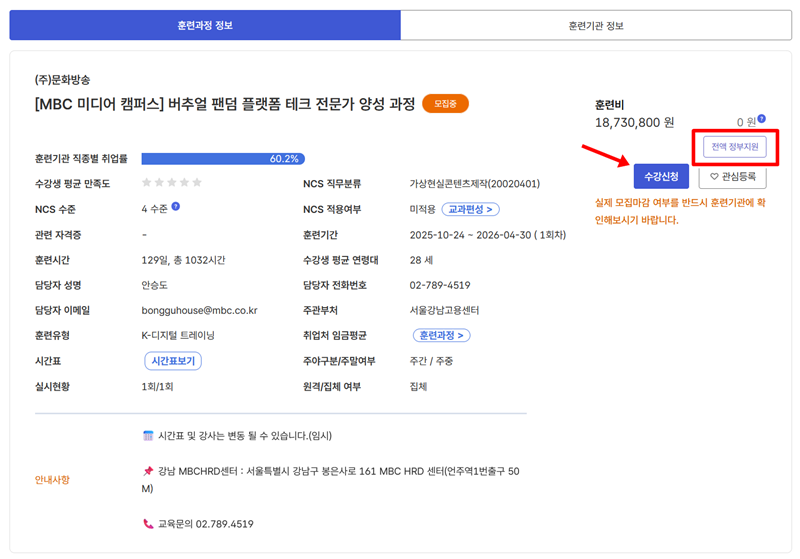The width and height of the screenshot is (800, 559).
Task: Click the 안내사항 label
Action: [52, 479]
